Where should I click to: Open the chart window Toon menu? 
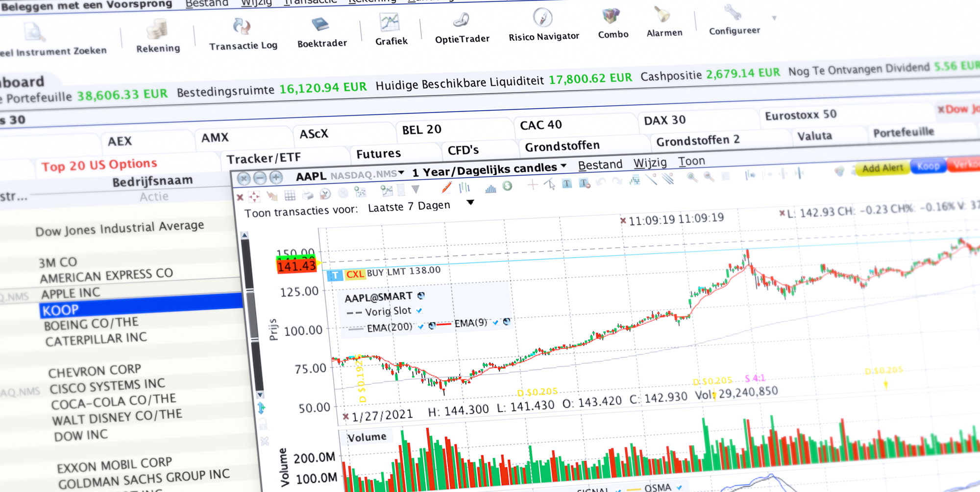click(x=691, y=161)
